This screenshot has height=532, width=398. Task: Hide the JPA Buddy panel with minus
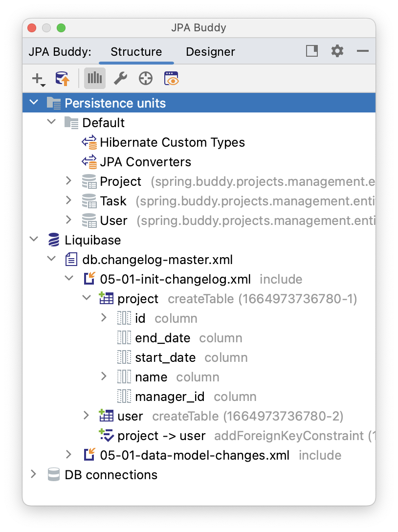tap(363, 51)
